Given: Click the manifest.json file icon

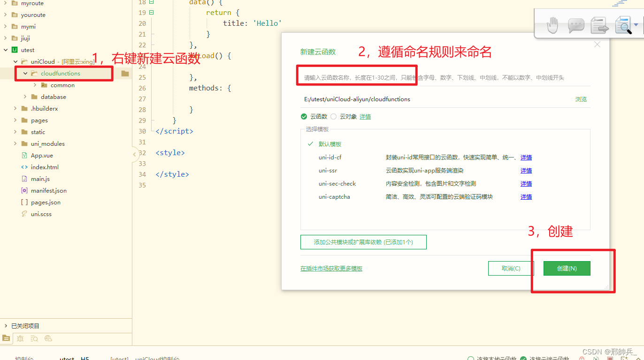Looking at the screenshot, I should tap(24, 190).
